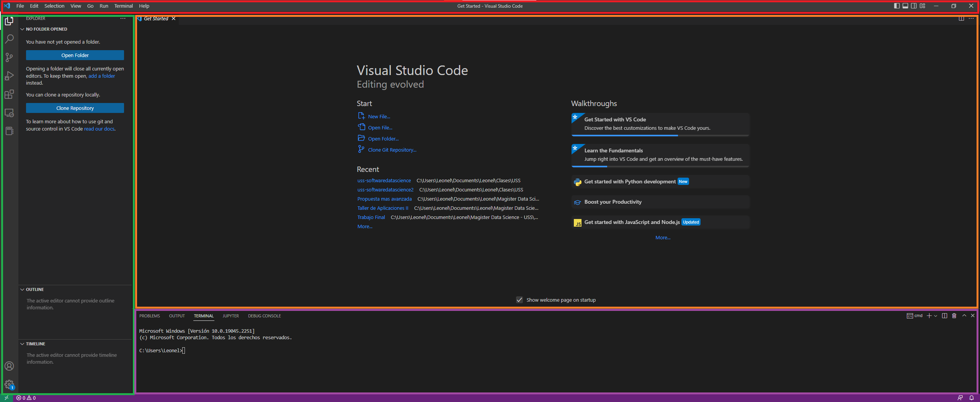Open the Source Control view
The height and width of the screenshot is (402, 980).
point(9,57)
